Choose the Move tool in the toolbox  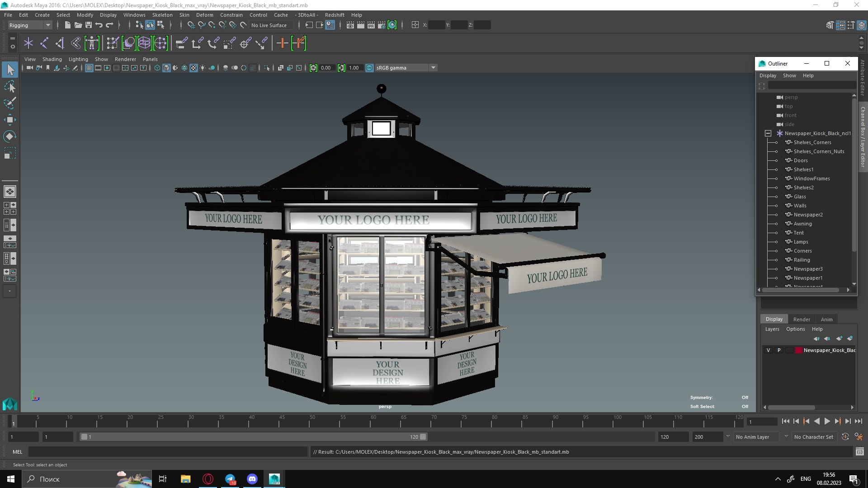[x=10, y=119]
